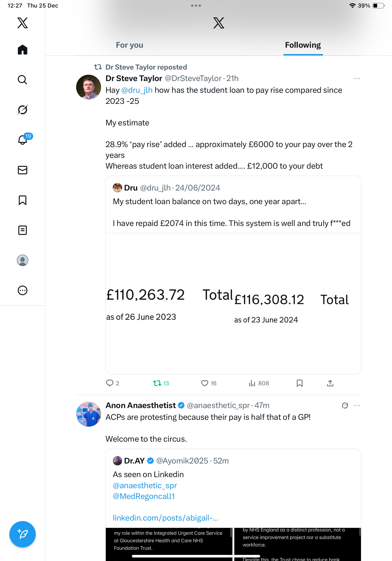The image size is (392, 561).
Task: Expand the More circle menu in the sidebar
Action: pos(23,290)
